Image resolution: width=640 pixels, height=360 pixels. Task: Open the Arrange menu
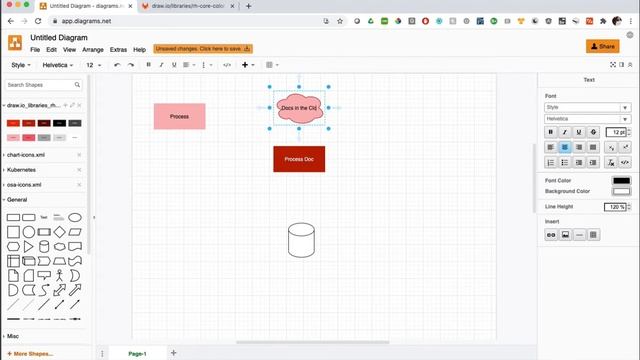click(93, 49)
